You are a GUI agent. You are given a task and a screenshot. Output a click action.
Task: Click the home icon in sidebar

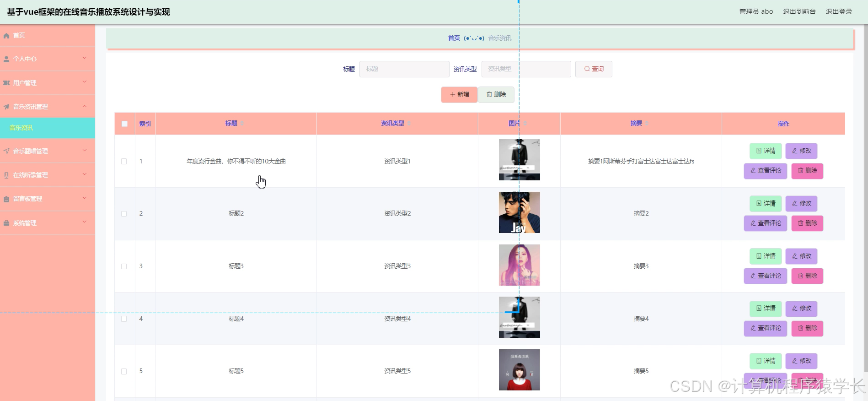pyautogui.click(x=6, y=36)
